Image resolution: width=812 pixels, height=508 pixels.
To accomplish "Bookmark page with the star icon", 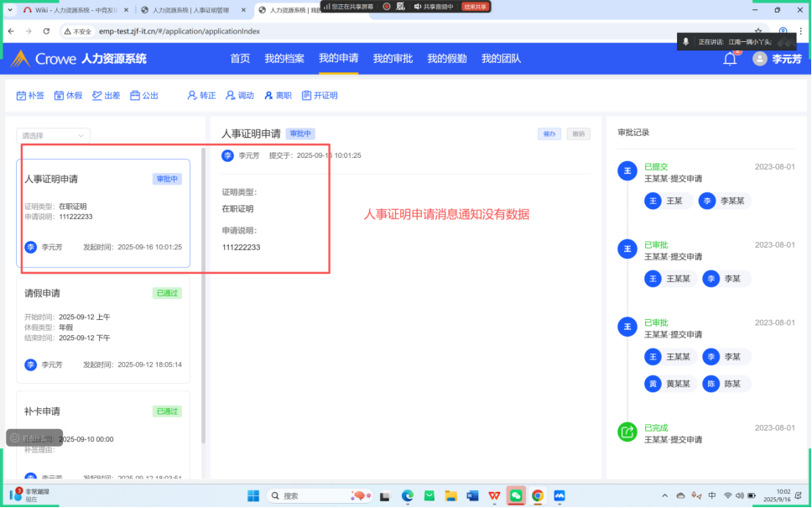I will tap(758, 31).
